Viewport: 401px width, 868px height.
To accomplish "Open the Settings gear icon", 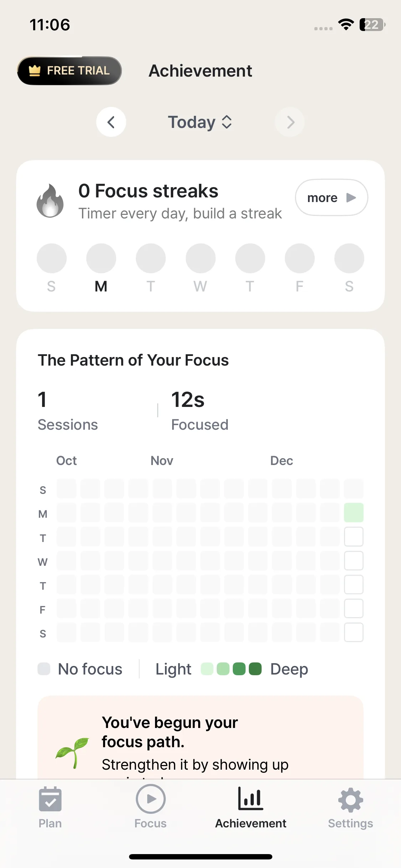I will 350,800.
